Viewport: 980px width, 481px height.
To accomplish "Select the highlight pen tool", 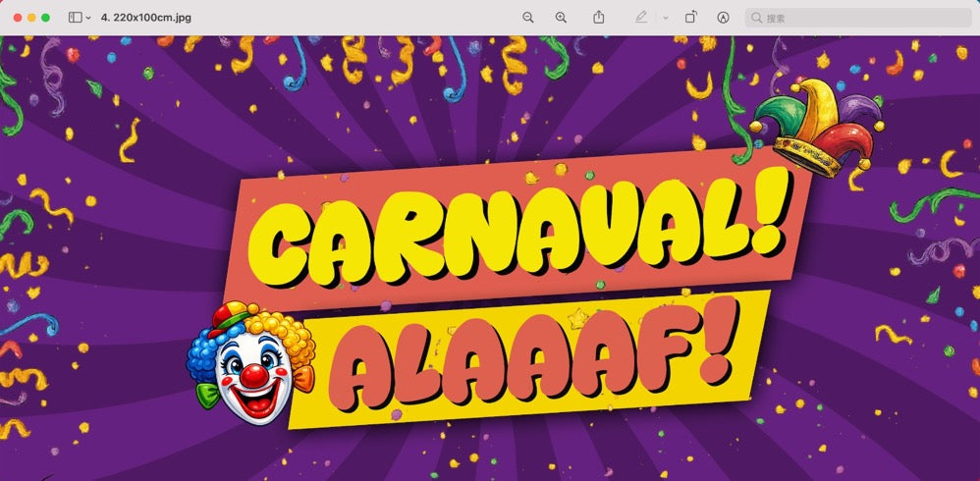I will point(641,18).
